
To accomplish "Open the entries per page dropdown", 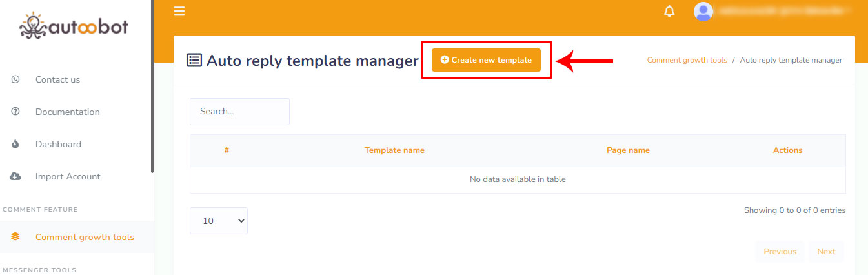I will (218, 221).
